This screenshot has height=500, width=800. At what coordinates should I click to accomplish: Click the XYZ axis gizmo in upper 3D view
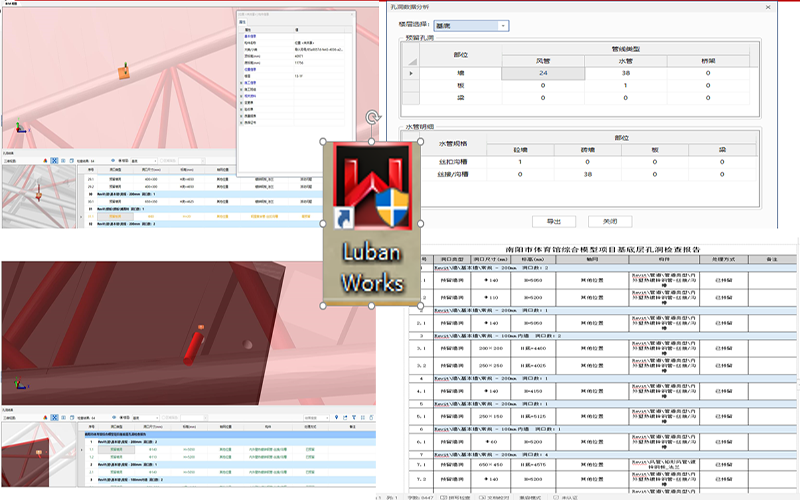(20, 128)
